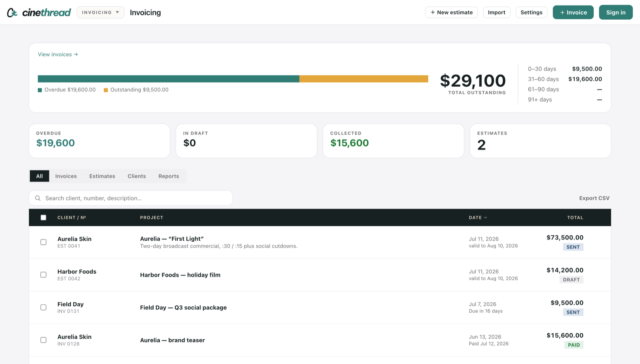Click the CLIENT / Nº column header

tap(71, 218)
